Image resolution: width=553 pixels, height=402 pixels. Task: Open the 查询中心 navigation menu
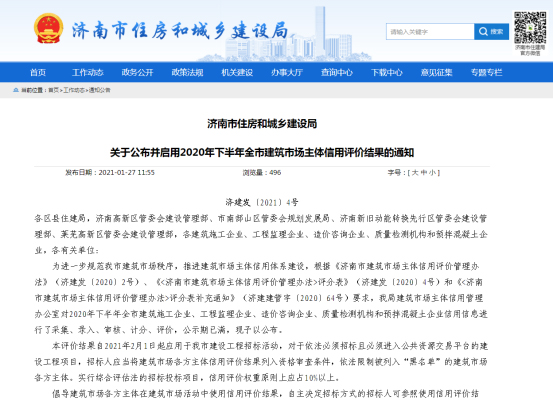pyautogui.click(x=337, y=72)
